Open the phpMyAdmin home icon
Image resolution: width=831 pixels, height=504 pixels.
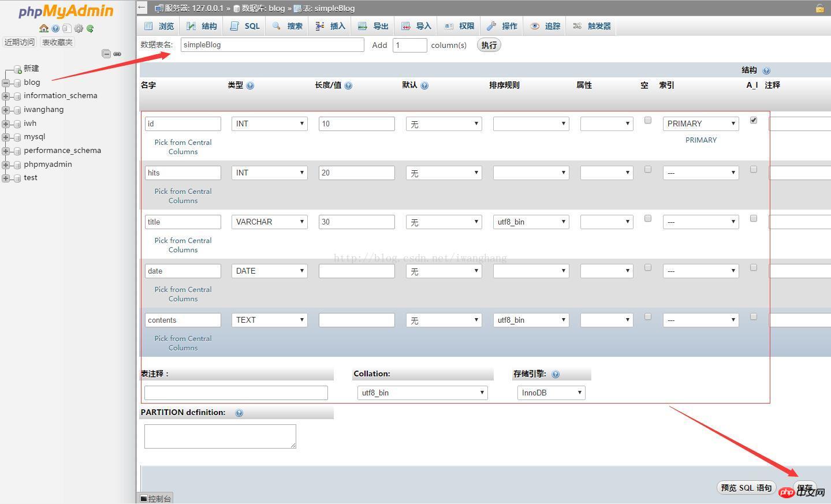[44, 28]
